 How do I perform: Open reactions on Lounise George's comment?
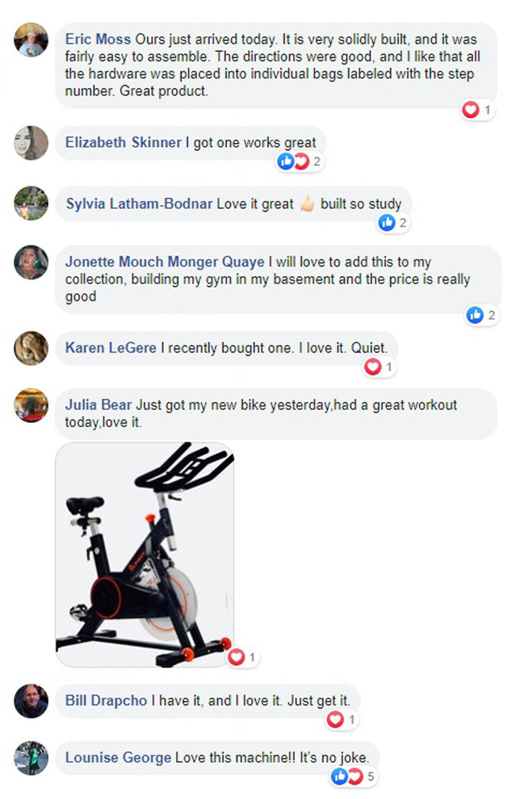(354, 776)
